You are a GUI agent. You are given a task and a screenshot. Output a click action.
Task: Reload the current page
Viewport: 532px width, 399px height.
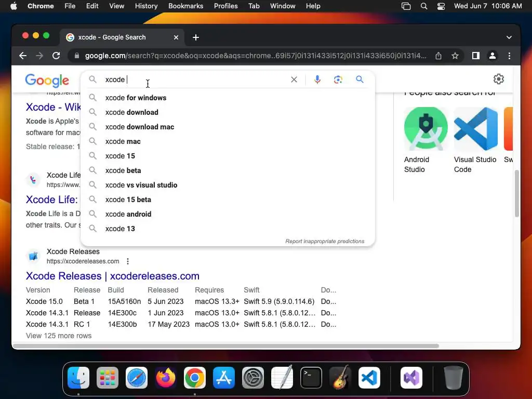pyautogui.click(x=56, y=56)
